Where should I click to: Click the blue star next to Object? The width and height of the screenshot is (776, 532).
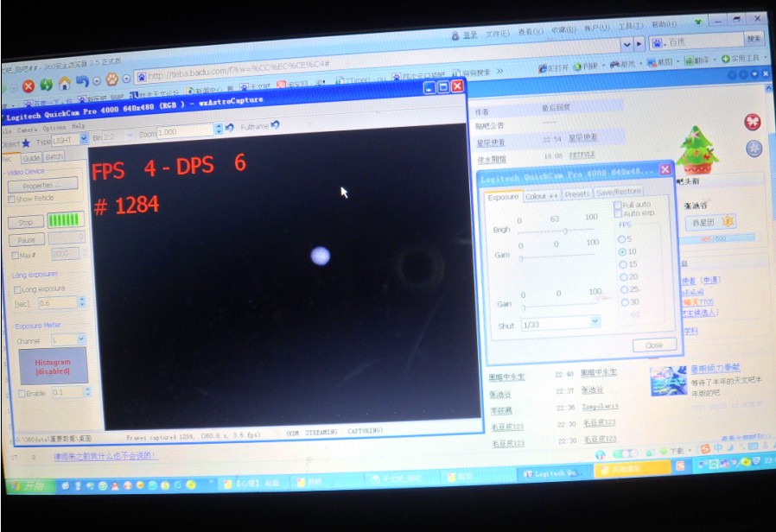[x=26, y=143]
